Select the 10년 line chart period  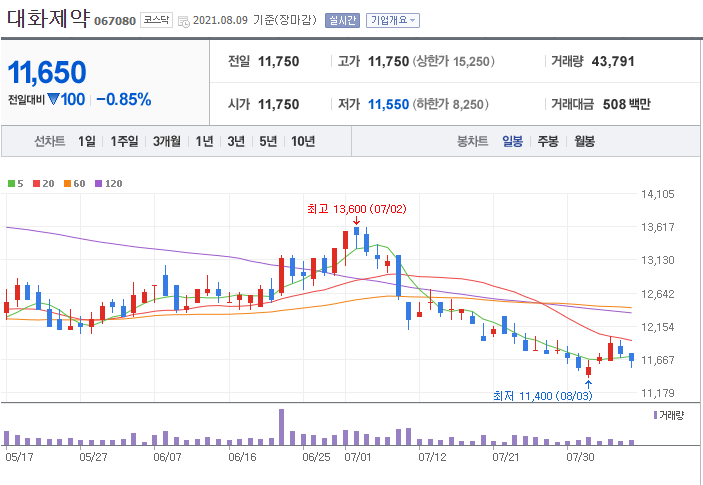coord(303,142)
